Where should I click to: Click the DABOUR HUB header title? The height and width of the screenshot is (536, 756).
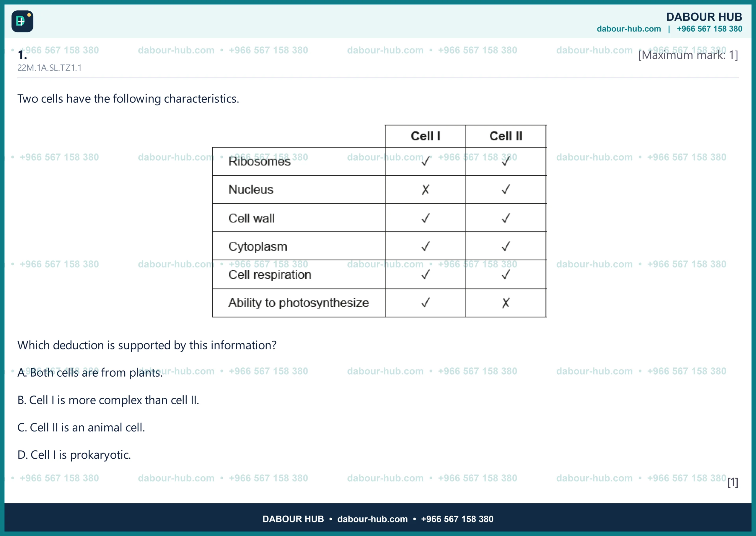(704, 17)
